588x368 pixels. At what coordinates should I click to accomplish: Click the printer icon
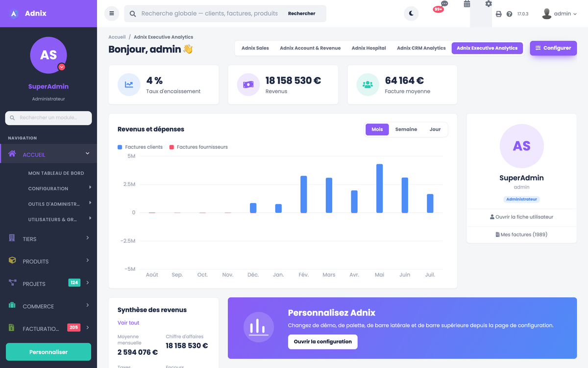click(x=499, y=14)
